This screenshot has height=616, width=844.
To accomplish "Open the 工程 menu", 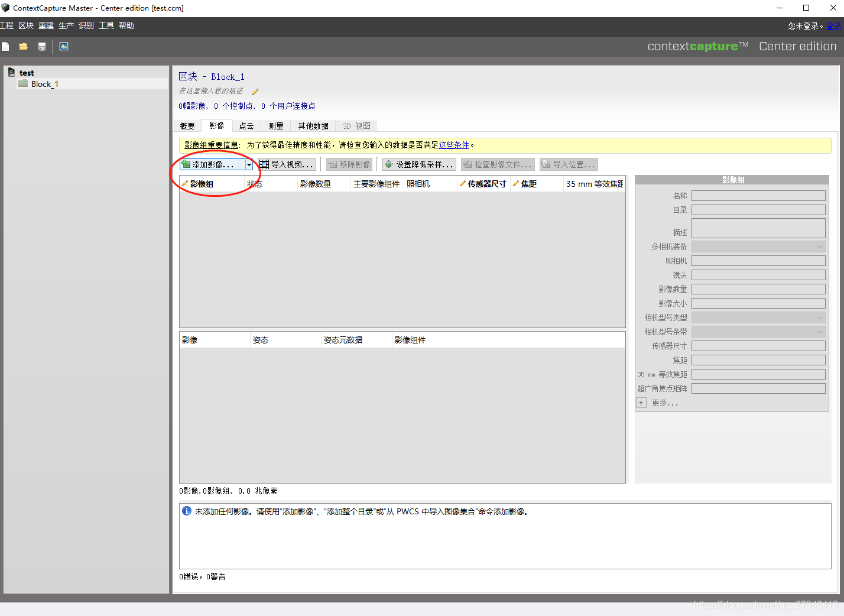I will pyautogui.click(x=7, y=25).
